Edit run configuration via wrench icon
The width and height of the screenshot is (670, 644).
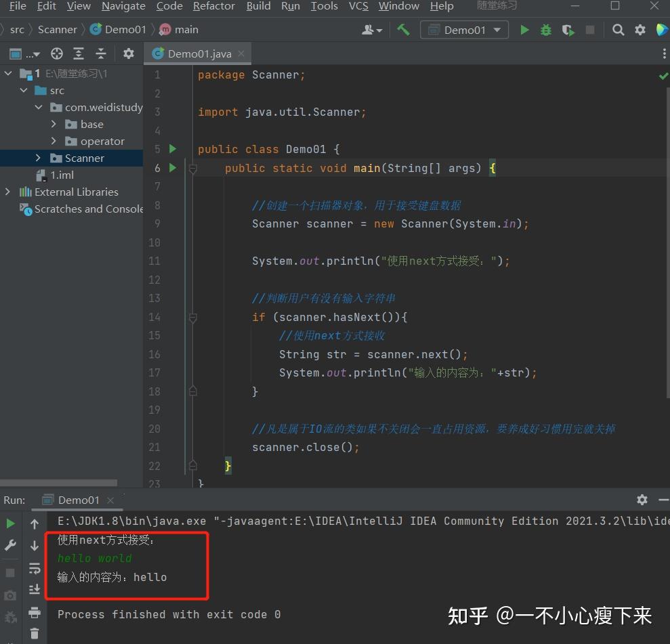[x=9, y=545]
